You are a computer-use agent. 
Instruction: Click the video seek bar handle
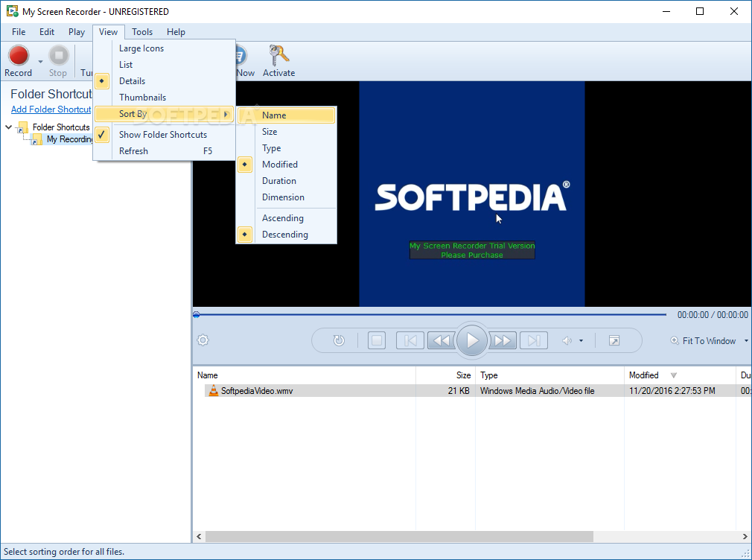pyautogui.click(x=196, y=315)
